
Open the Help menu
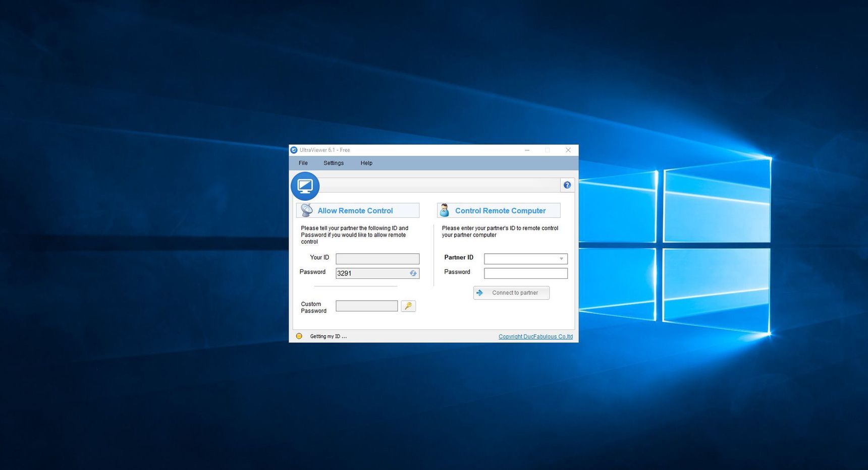coord(366,163)
